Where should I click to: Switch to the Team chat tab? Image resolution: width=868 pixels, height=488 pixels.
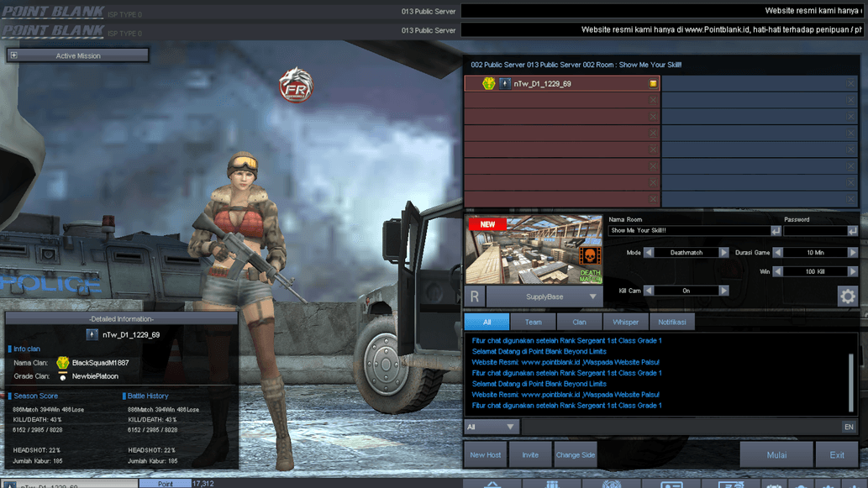(533, 322)
